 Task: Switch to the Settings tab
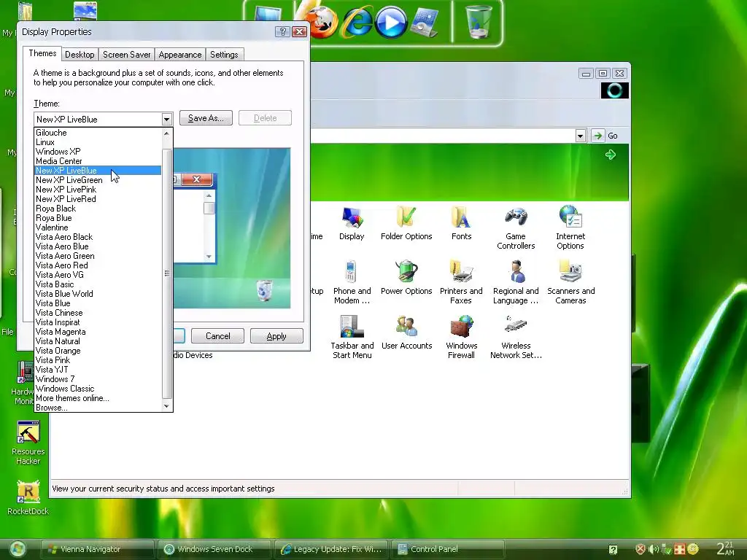tap(224, 54)
